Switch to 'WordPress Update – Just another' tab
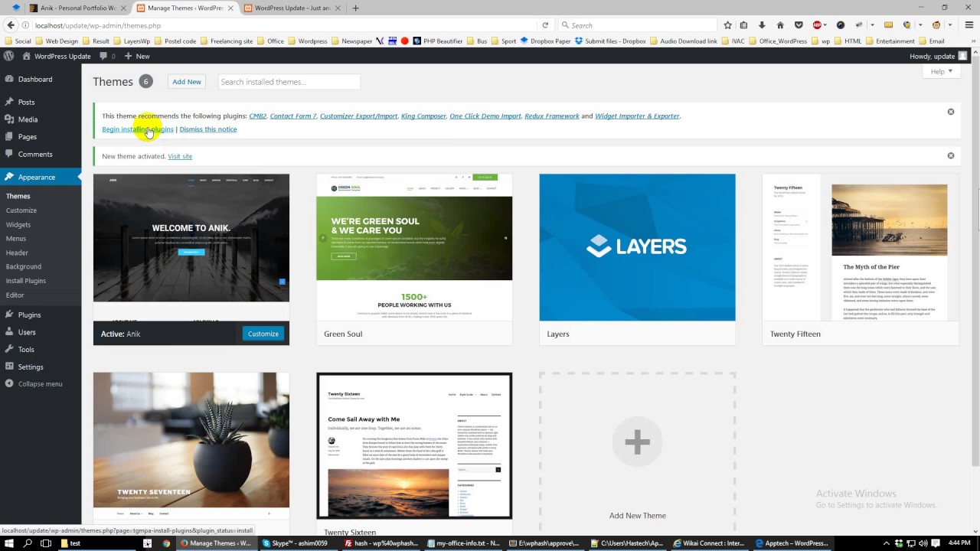 click(x=292, y=8)
